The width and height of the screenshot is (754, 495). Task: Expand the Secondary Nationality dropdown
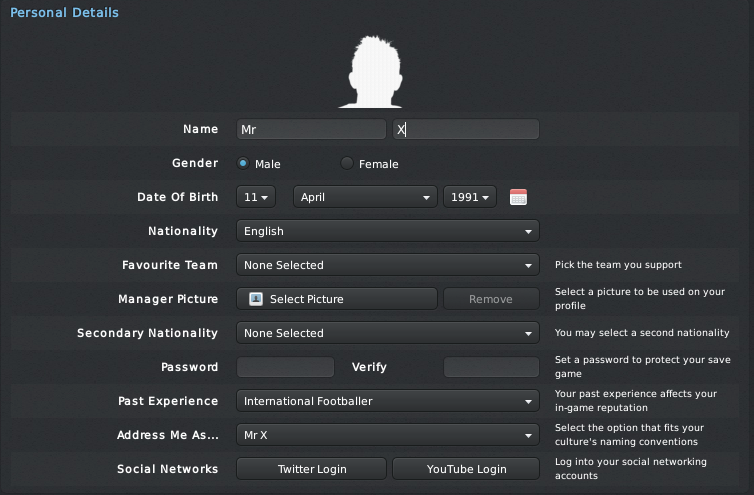point(388,333)
